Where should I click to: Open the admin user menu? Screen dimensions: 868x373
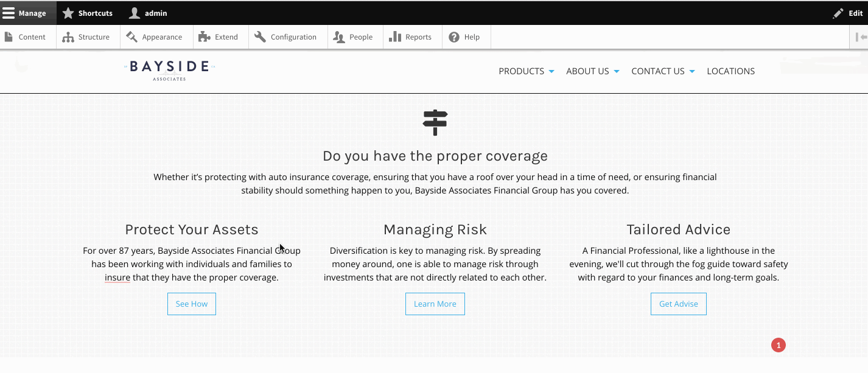(x=148, y=13)
